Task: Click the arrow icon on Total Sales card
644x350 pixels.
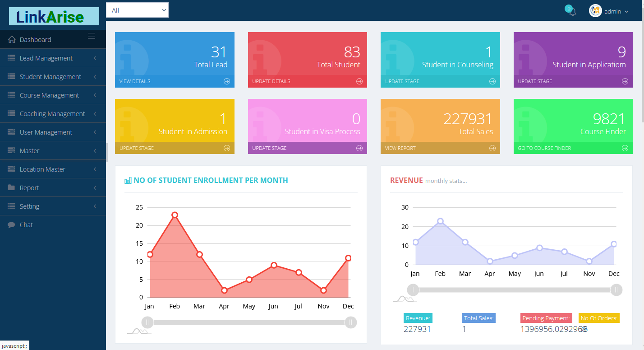Action: [492, 148]
